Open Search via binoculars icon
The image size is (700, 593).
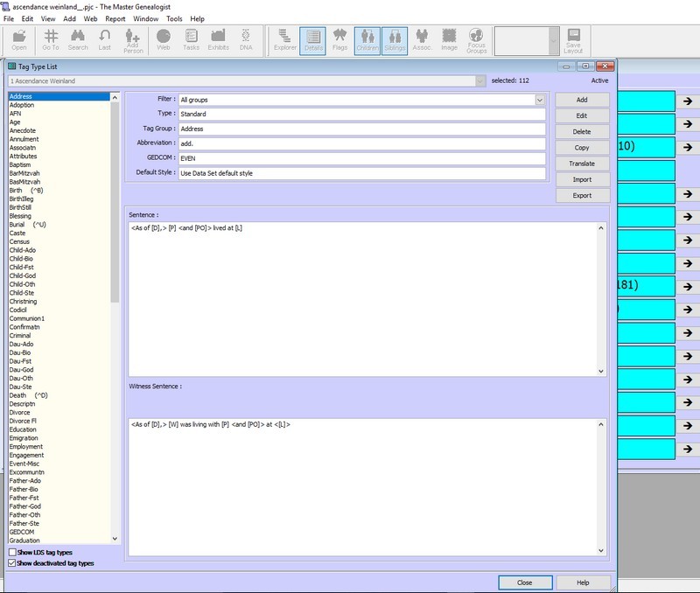pos(78,40)
